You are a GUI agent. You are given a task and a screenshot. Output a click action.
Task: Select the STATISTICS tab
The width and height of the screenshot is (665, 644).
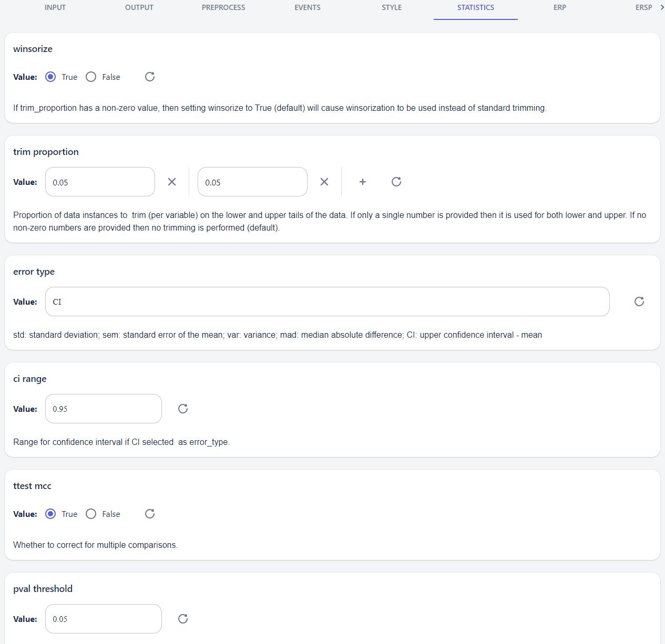point(476,7)
